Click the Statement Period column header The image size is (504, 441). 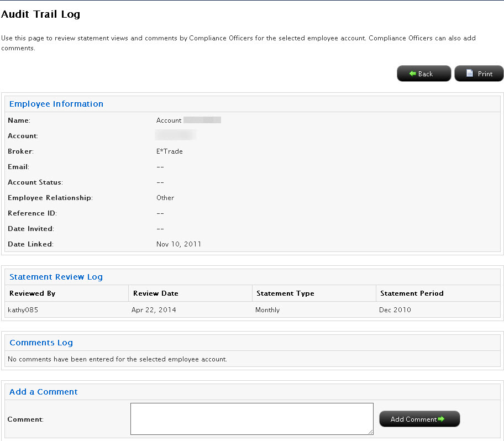coord(412,293)
